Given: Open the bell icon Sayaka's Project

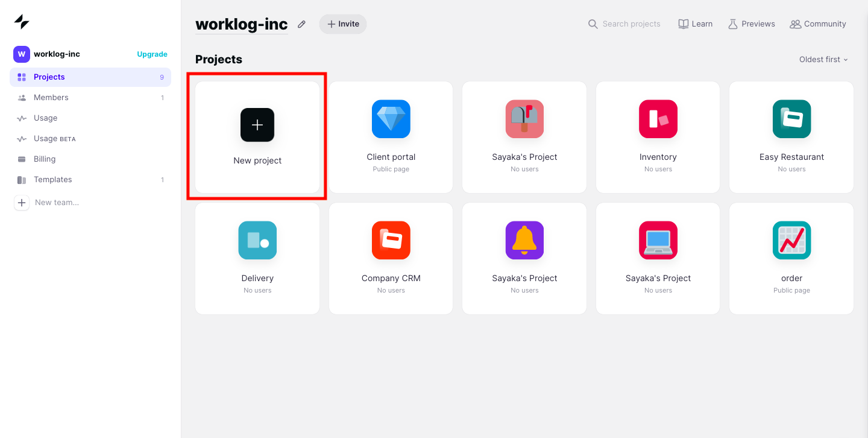Looking at the screenshot, I should 524,240.
